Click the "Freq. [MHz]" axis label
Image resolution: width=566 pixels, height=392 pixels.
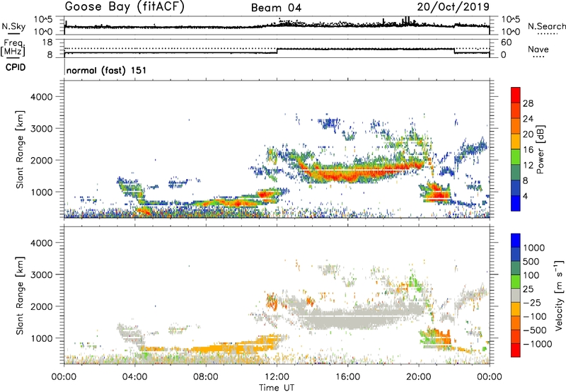(x=14, y=48)
